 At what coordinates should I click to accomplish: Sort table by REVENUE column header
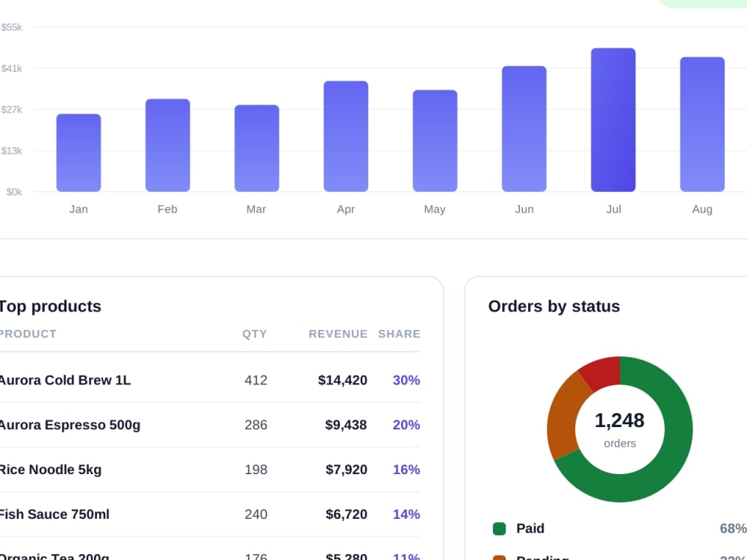338,334
